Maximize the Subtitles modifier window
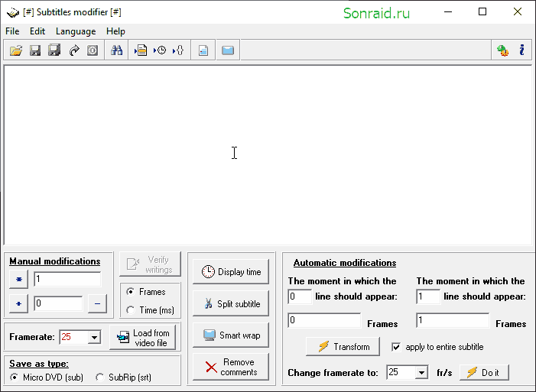Viewport: 536px width, 392px height. pos(482,12)
